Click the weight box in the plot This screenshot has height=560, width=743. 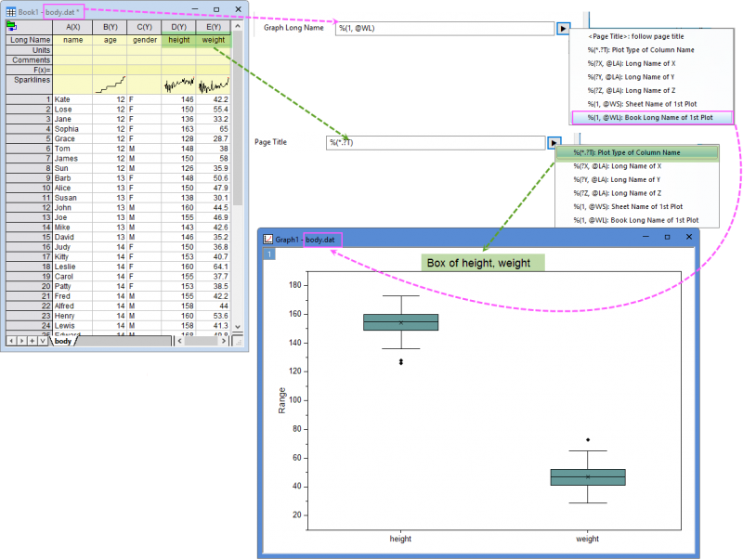588,477
